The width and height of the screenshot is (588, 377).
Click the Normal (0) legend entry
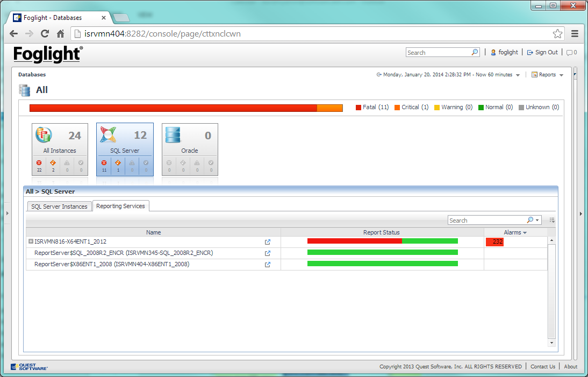(496, 107)
